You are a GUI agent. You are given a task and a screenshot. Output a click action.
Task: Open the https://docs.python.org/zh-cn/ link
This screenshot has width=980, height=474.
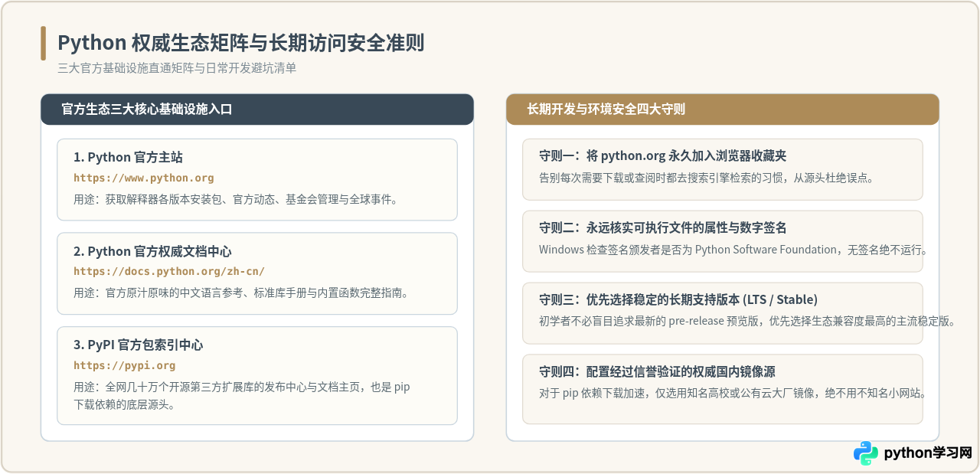(x=169, y=272)
